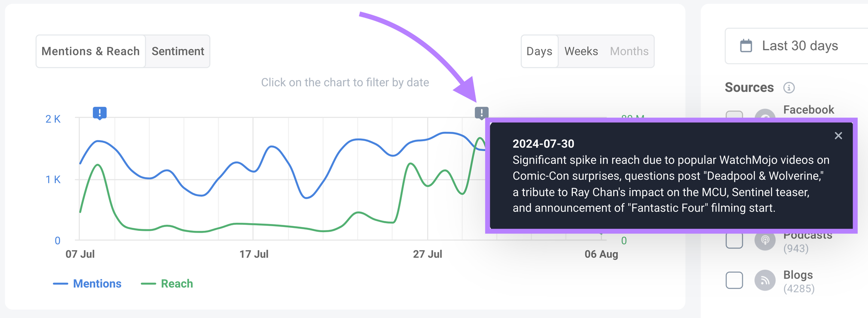
Task: Click the Podcasts source icon
Action: point(765,241)
